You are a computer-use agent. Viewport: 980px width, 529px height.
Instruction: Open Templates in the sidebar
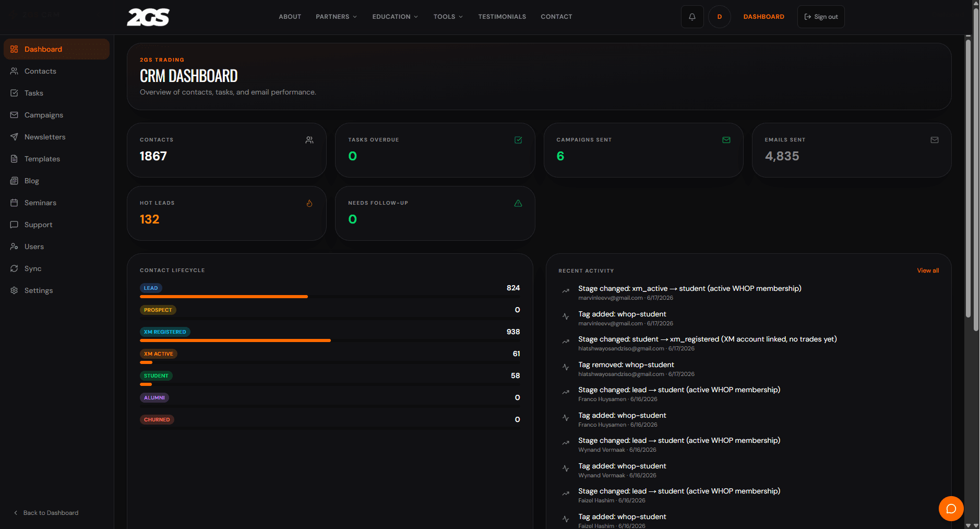click(x=56, y=159)
